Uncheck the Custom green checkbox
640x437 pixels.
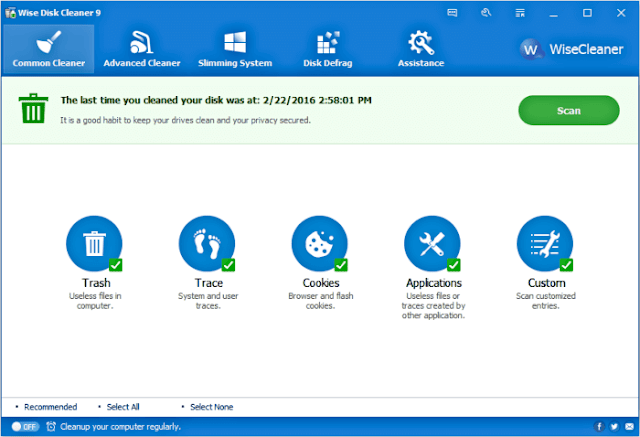(566, 265)
